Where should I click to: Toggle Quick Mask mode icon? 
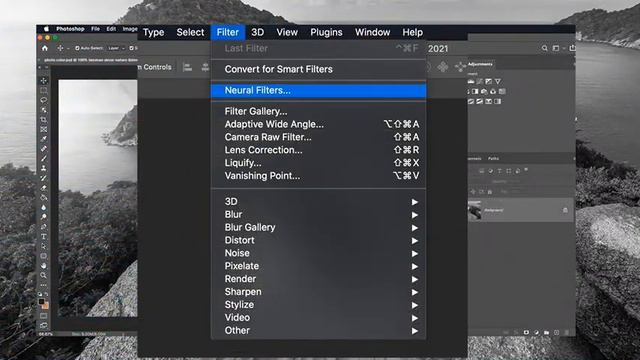[x=44, y=316]
